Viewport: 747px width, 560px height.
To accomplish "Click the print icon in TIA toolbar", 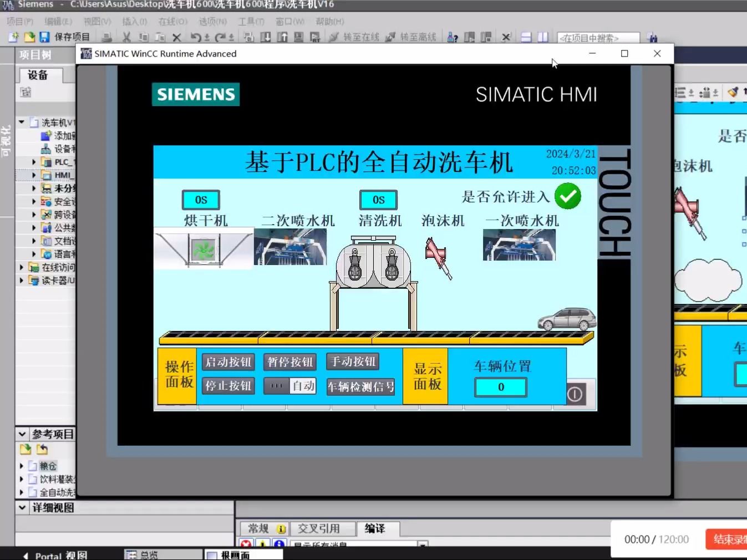I will click(x=107, y=37).
